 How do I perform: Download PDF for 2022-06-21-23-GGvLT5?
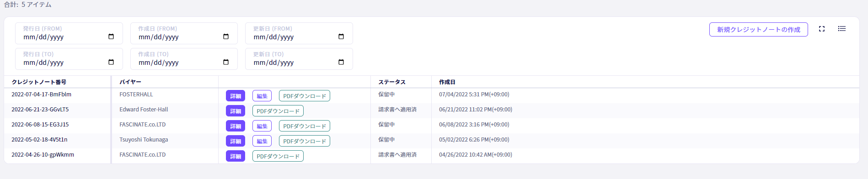(x=278, y=111)
